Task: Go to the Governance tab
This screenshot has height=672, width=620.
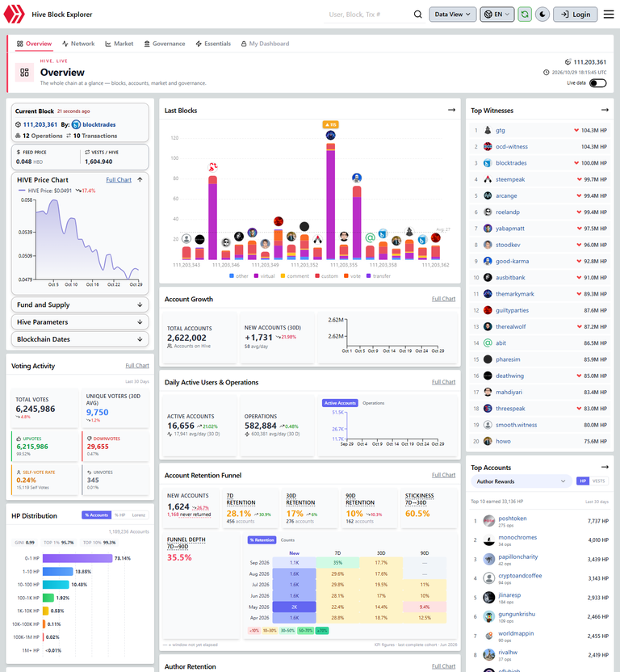Action: click(165, 44)
